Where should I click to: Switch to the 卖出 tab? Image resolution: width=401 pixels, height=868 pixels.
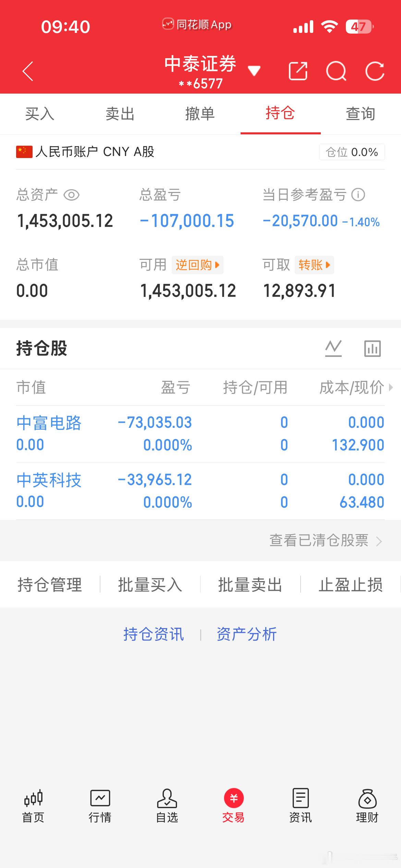pos(120,113)
